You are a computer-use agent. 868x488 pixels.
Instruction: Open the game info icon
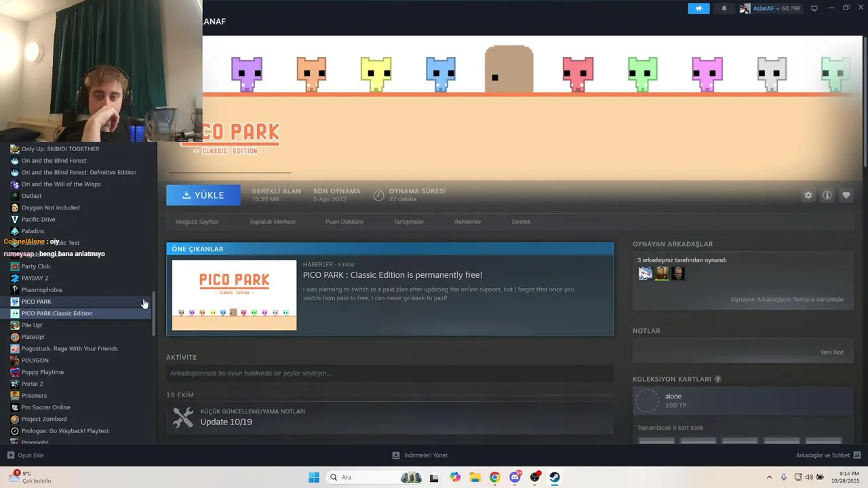[827, 195]
